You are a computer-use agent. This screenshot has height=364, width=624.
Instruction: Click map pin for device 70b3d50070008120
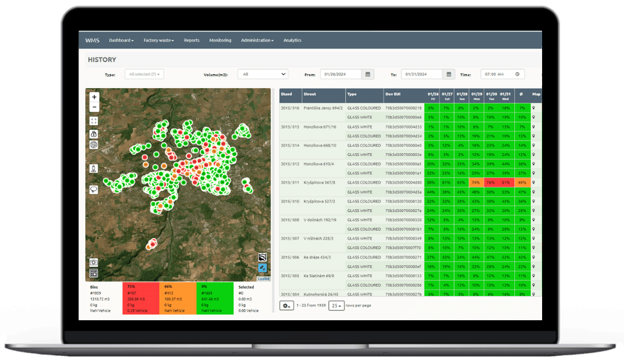click(533, 201)
